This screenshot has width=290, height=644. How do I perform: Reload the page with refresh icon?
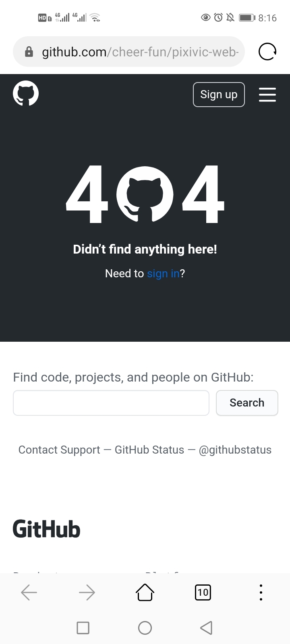pyautogui.click(x=267, y=52)
